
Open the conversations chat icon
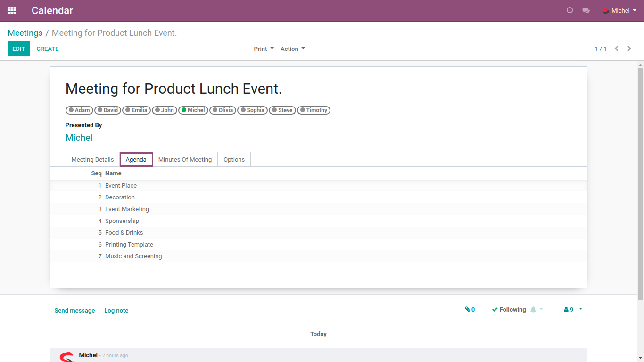click(x=586, y=10)
